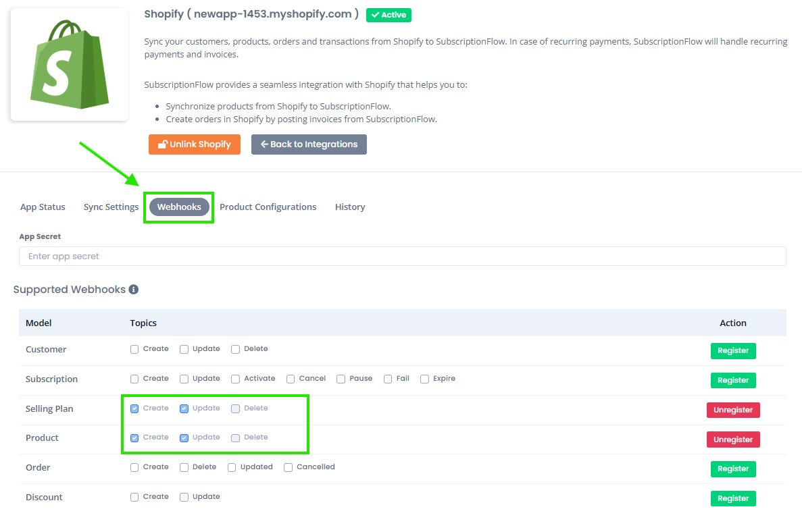Tick the Subscription Activate checkbox
The image size is (802, 532).
click(235, 379)
